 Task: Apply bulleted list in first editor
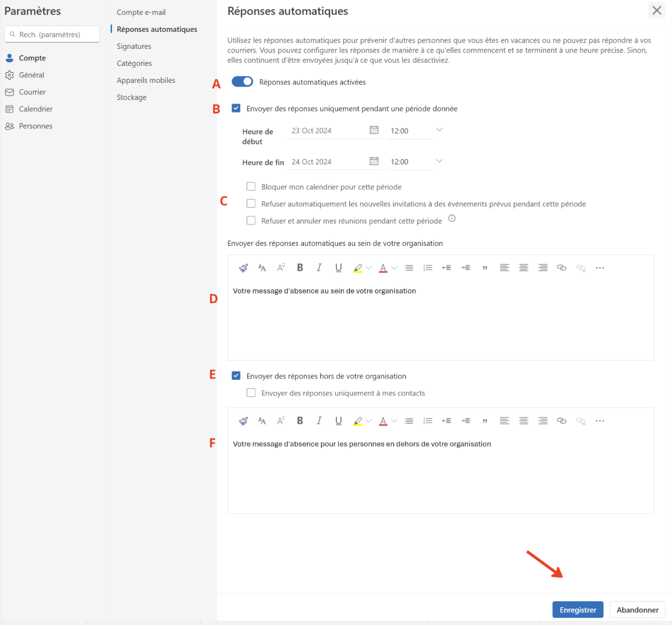click(409, 268)
